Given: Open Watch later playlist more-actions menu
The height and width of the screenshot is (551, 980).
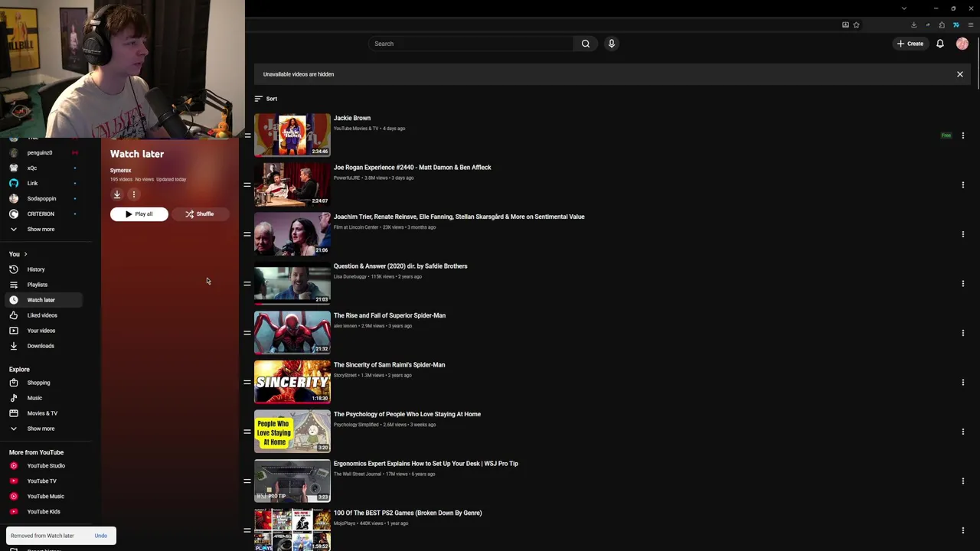Looking at the screenshot, I should (133, 194).
